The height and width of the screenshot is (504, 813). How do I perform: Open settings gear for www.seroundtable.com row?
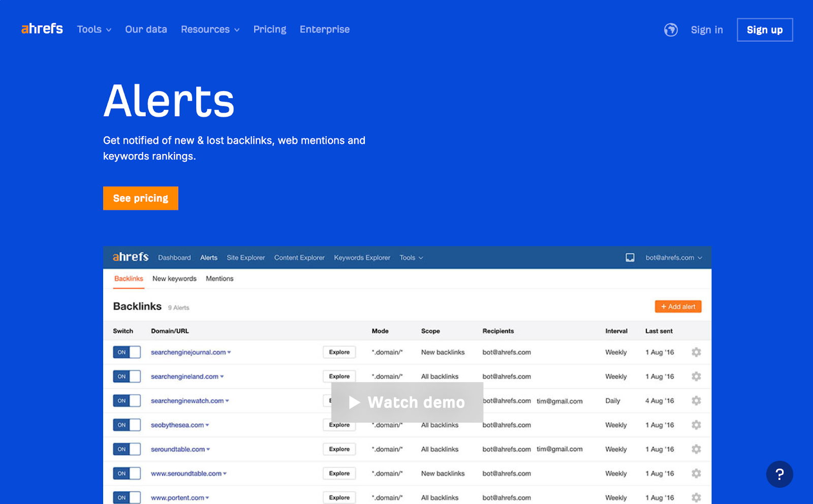click(x=696, y=474)
